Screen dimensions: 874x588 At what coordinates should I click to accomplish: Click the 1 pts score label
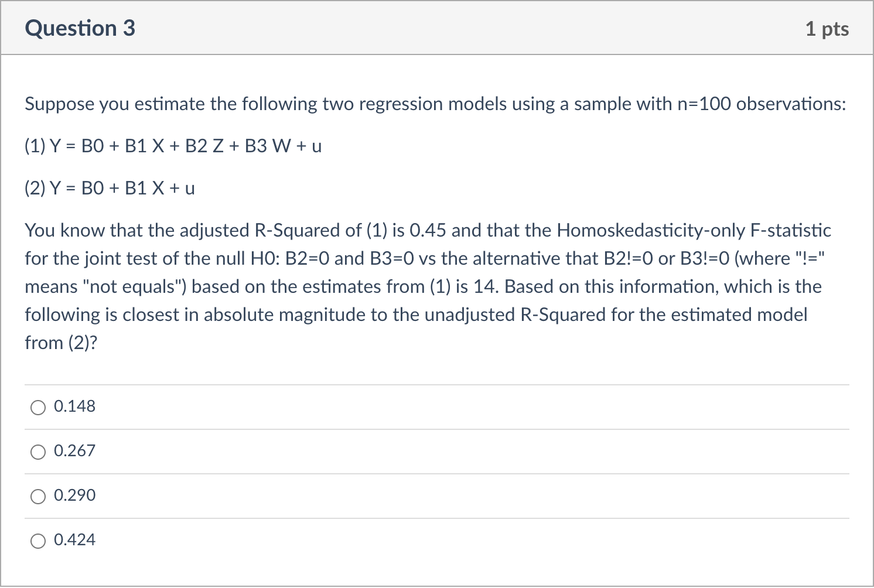click(x=827, y=29)
